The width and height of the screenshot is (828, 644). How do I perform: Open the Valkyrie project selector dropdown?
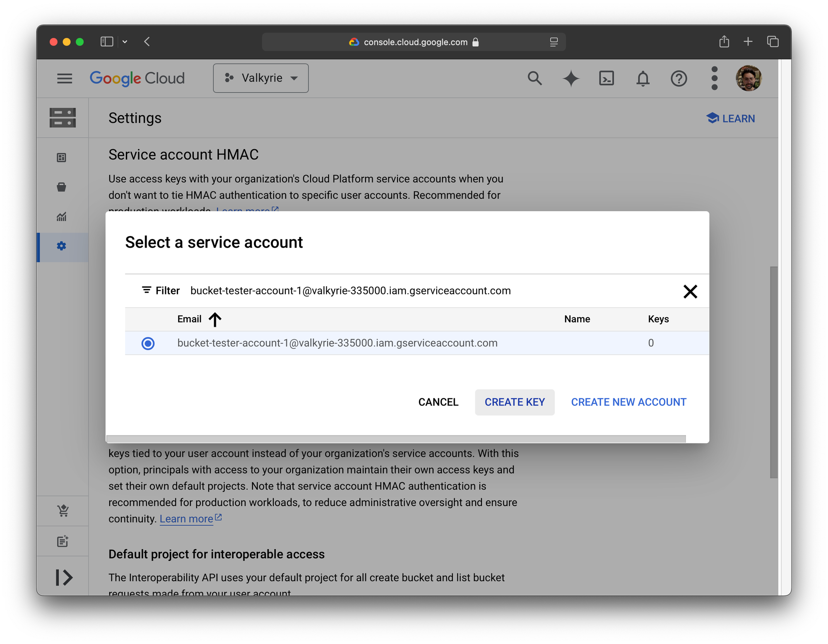(261, 78)
